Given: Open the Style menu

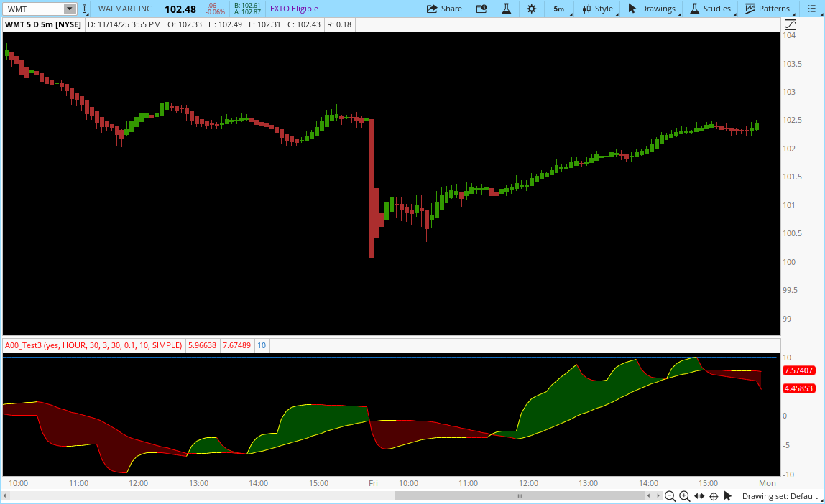Looking at the screenshot, I should pos(598,9).
